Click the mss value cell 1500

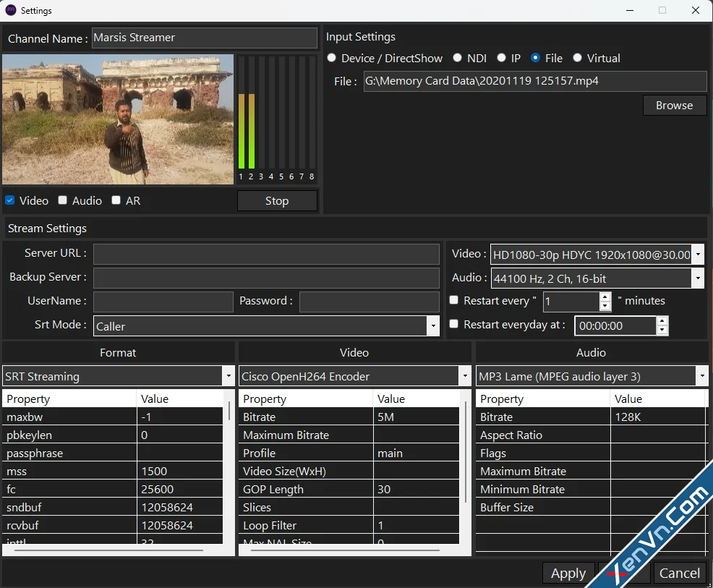pos(180,471)
